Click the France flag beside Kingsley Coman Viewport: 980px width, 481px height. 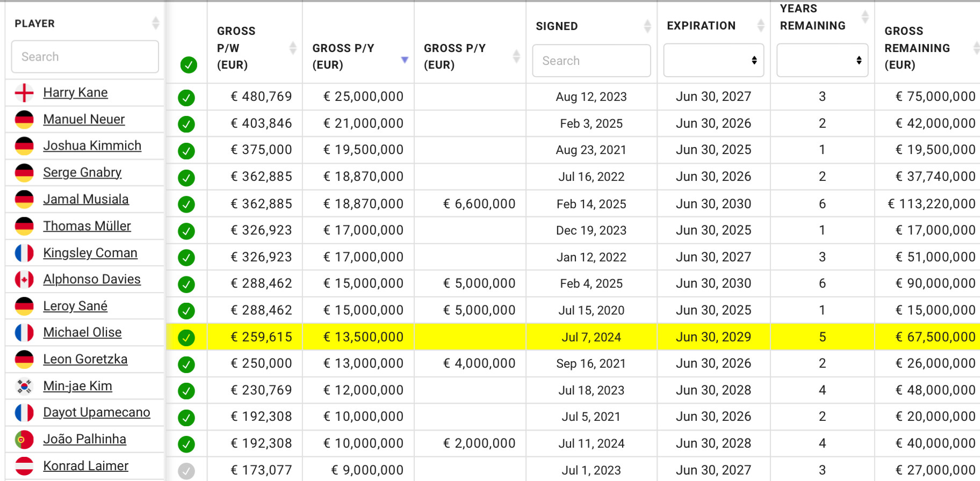click(x=24, y=253)
